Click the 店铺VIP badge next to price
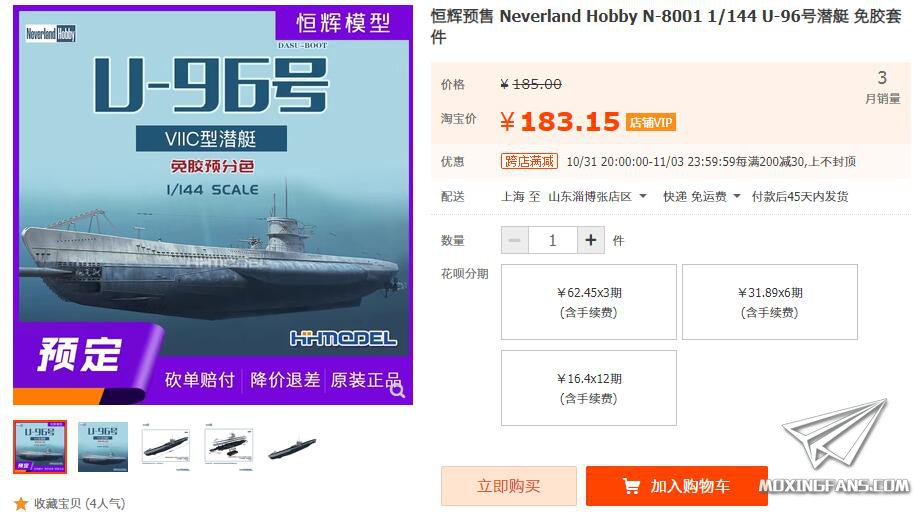Viewport: 920px width, 521px height. coord(651,122)
